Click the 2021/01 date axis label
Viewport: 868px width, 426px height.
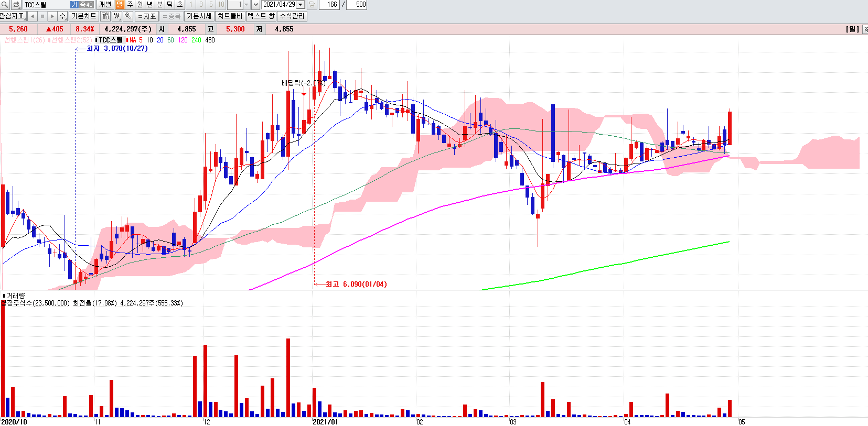click(x=326, y=422)
